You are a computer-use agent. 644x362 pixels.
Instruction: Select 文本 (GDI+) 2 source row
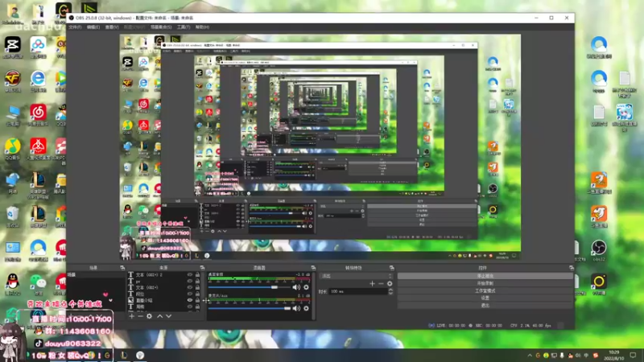(x=163, y=274)
